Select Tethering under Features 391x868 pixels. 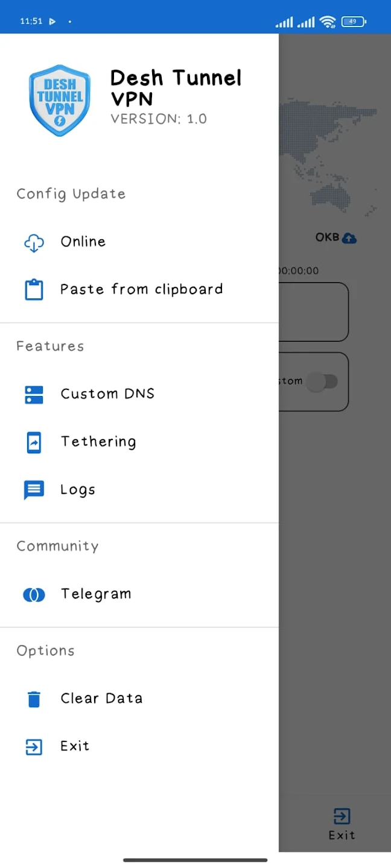[98, 442]
